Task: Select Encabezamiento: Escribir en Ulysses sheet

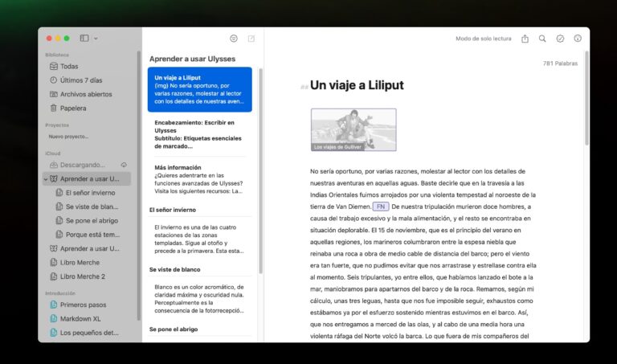Action: tap(200, 134)
